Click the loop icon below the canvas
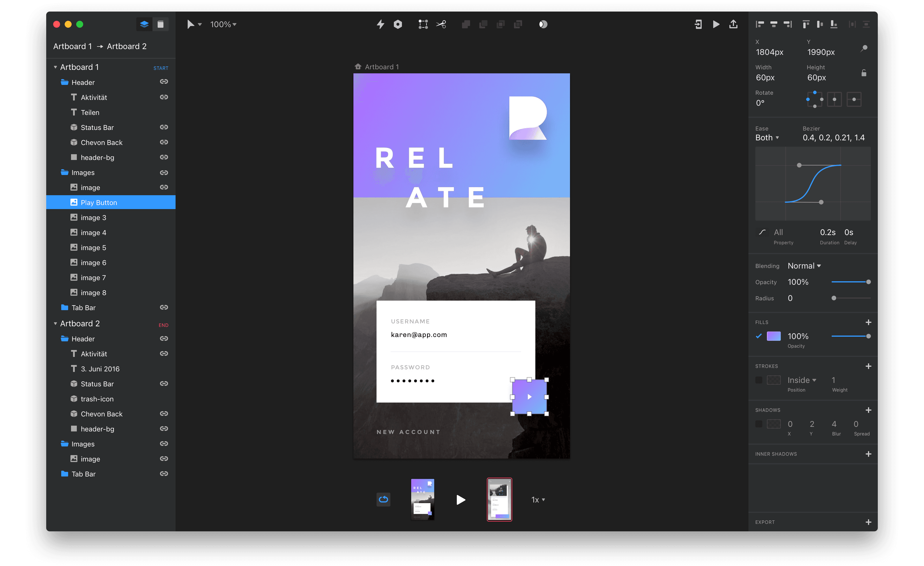Image resolution: width=924 pixels, height=566 pixels. (383, 499)
